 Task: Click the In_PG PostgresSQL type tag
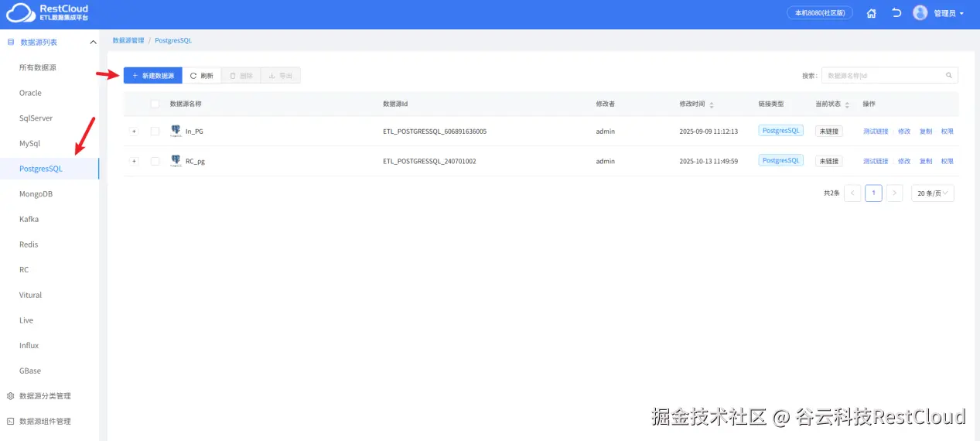click(781, 131)
